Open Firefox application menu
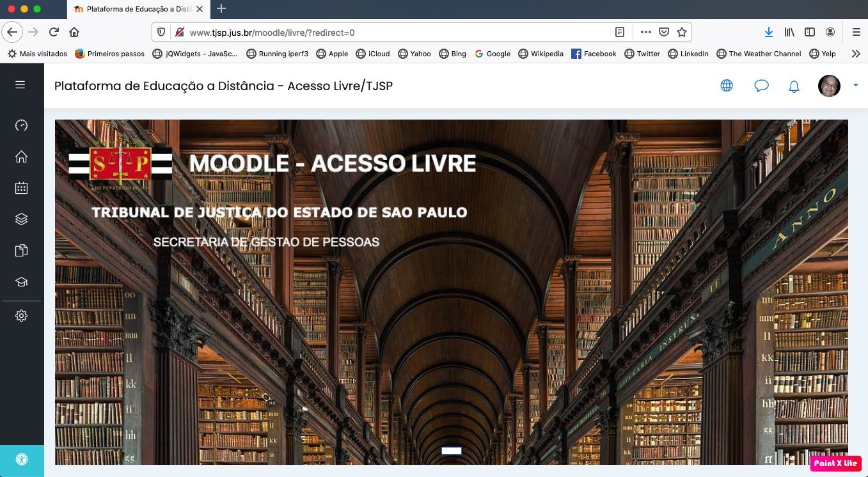Screen dimensions: 868x477 pyautogui.click(x=856, y=32)
